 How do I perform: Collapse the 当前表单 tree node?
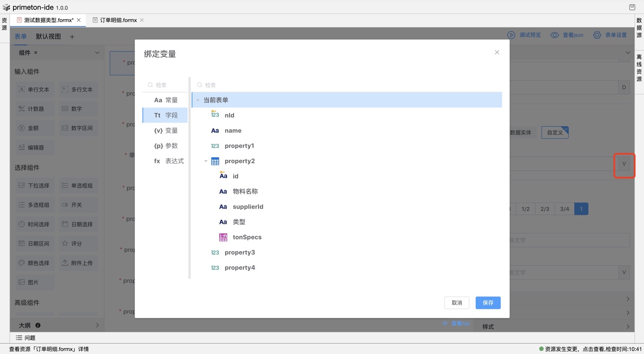[198, 100]
